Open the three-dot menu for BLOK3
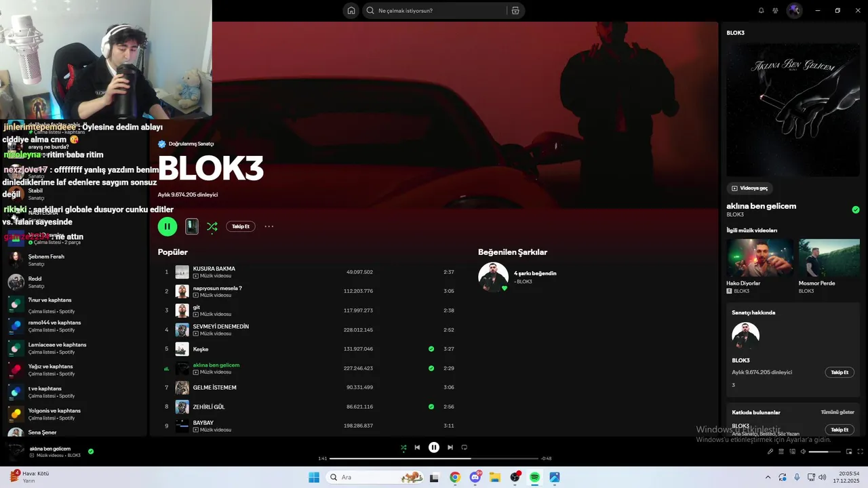The image size is (868, 488). coord(269,226)
